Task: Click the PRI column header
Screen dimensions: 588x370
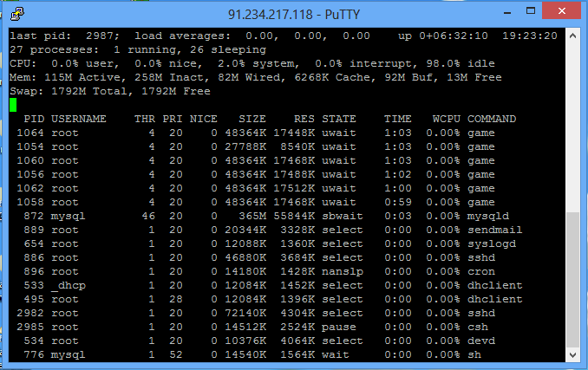Action: click(173, 119)
